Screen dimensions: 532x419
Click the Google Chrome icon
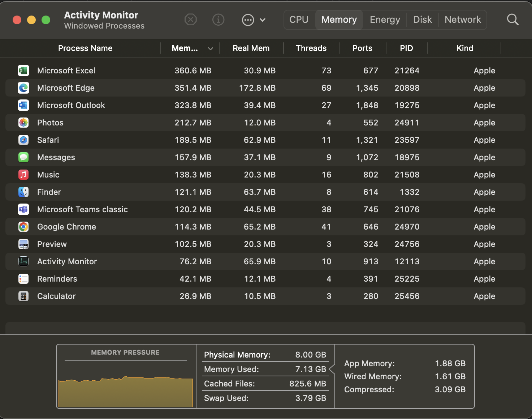[23, 227]
